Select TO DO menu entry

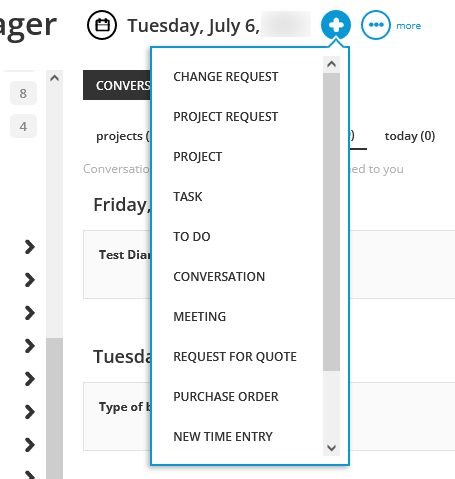coord(192,237)
